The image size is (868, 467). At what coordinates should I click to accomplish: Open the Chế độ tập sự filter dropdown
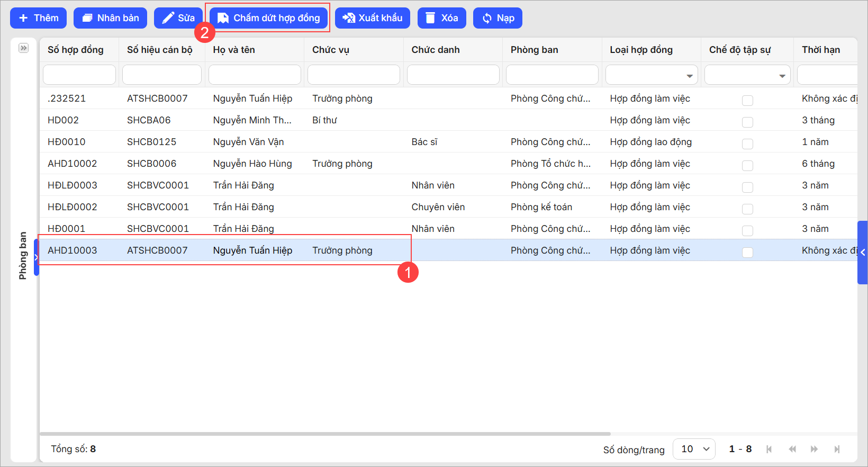pyautogui.click(x=782, y=76)
